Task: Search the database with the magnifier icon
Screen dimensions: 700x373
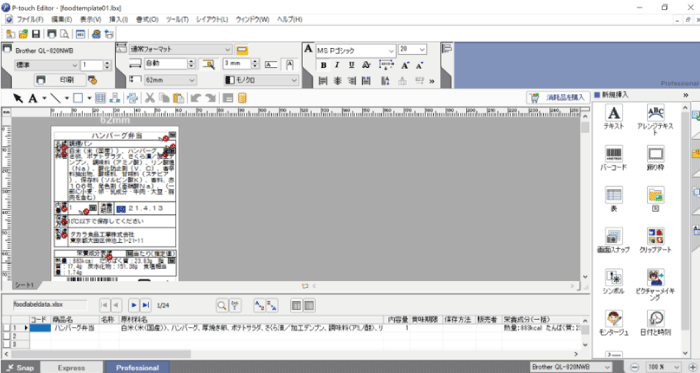Action: (x=221, y=305)
